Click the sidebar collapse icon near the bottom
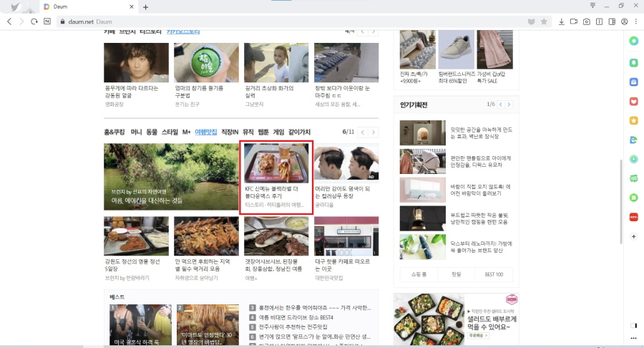This screenshot has height=348, width=644. 634,325
